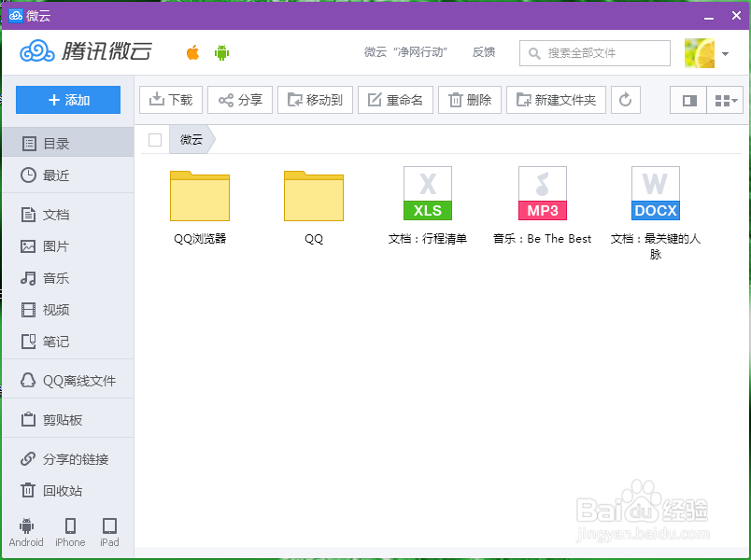Open 视频 video category in sidebar
The width and height of the screenshot is (751, 560).
tap(67, 310)
